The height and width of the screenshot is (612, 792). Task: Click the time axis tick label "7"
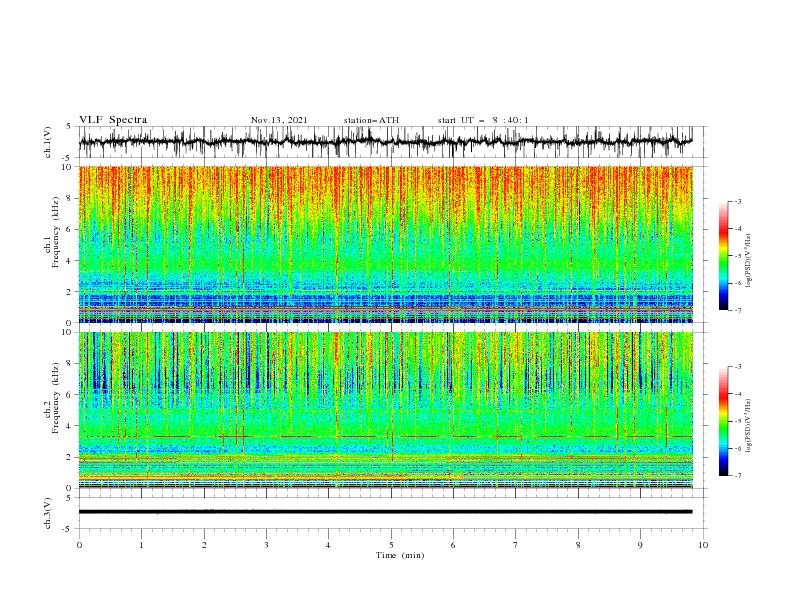[516, 545]
